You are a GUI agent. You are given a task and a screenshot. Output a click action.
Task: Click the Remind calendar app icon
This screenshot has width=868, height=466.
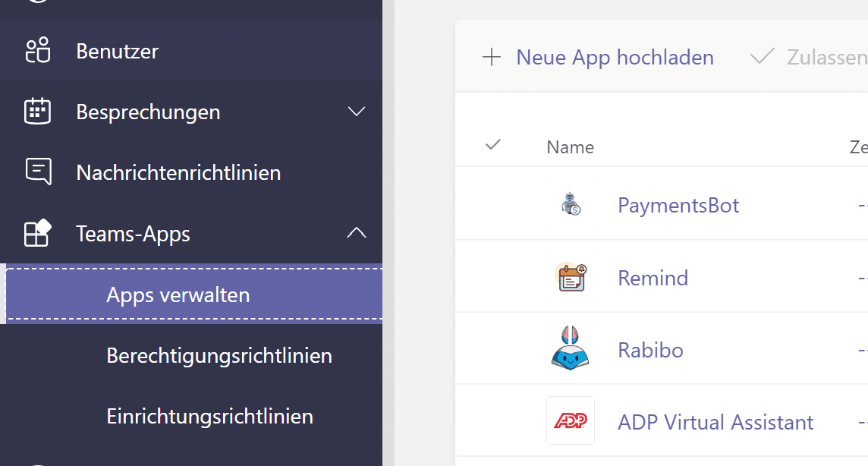(571, 277)
